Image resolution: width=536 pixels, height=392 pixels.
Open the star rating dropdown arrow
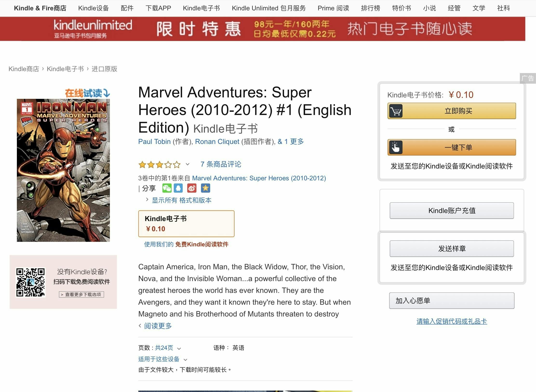[x=188, y=164]
